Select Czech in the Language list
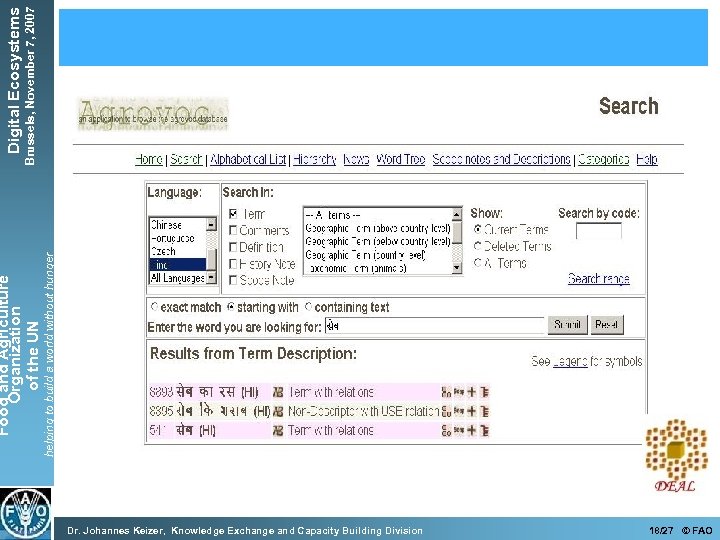Viewport: 720px width, 540px height. 178,251
